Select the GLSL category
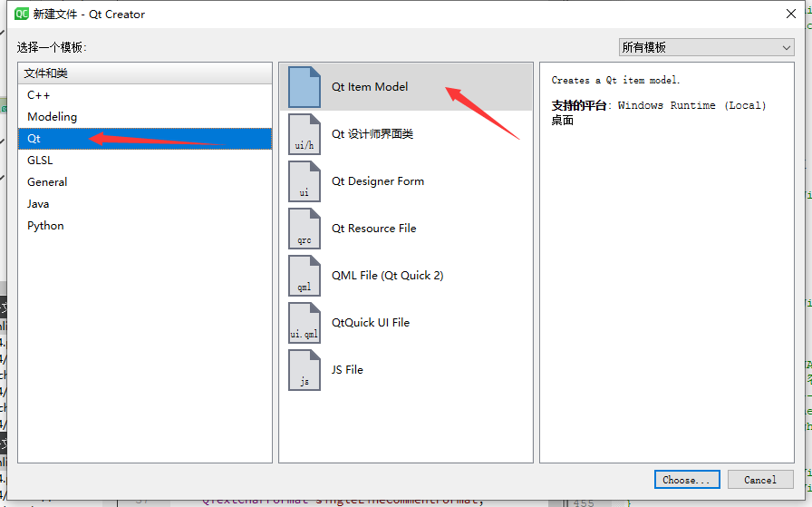 point(145,161)
